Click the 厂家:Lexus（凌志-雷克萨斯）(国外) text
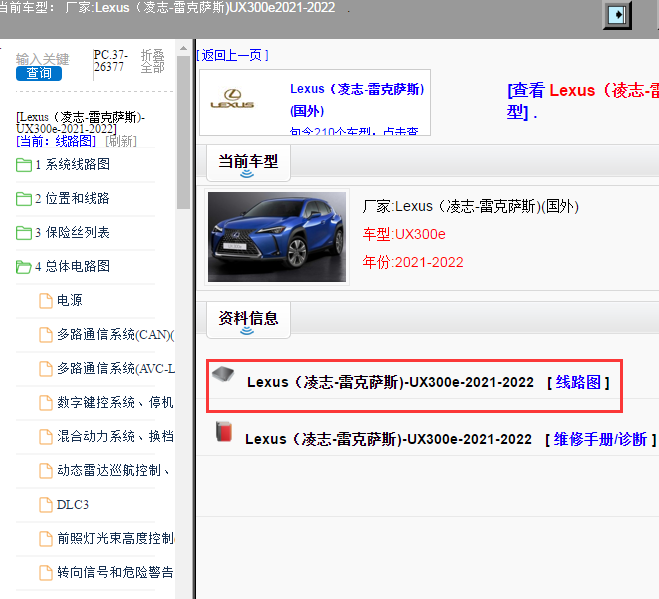 coord(471,207)
